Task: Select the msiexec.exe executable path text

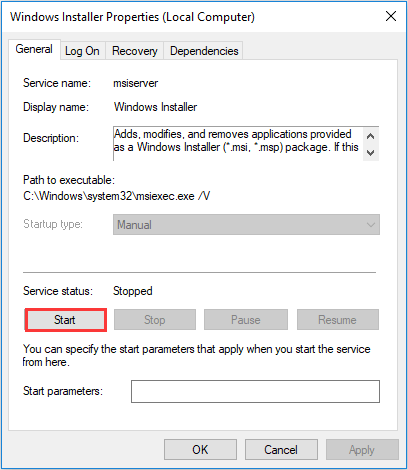Action: coord(117,196)
